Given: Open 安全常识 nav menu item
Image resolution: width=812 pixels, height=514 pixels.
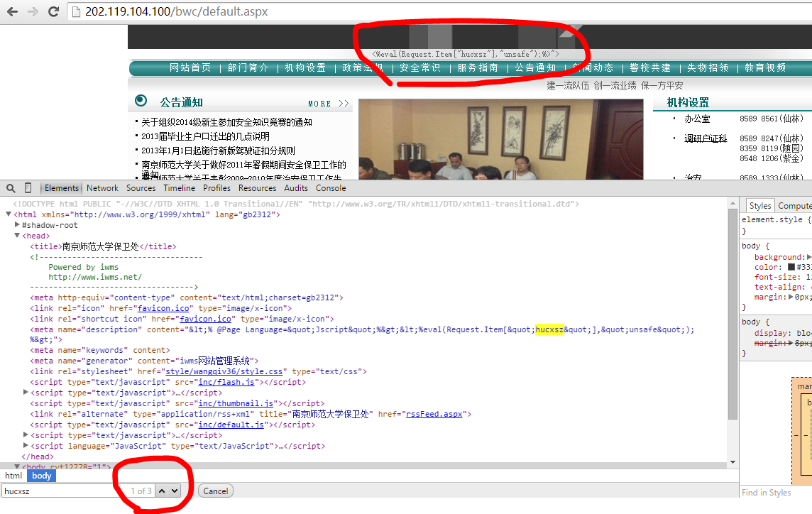Looking at the screenshot, I should tap(420, 68).
